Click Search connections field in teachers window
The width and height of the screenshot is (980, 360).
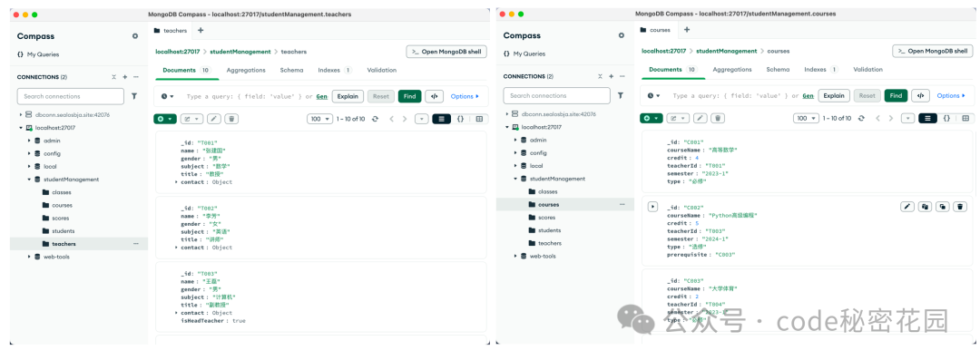pyautogui.click(x=71, y=96)
